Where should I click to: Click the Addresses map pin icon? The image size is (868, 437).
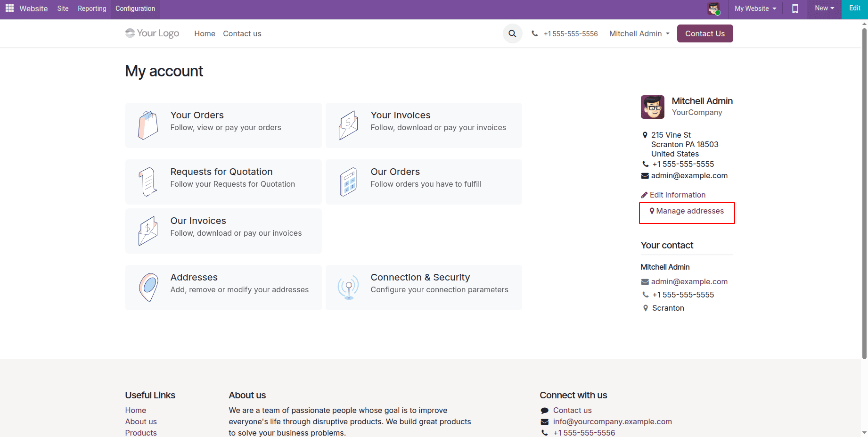click(x=148, y=288)
